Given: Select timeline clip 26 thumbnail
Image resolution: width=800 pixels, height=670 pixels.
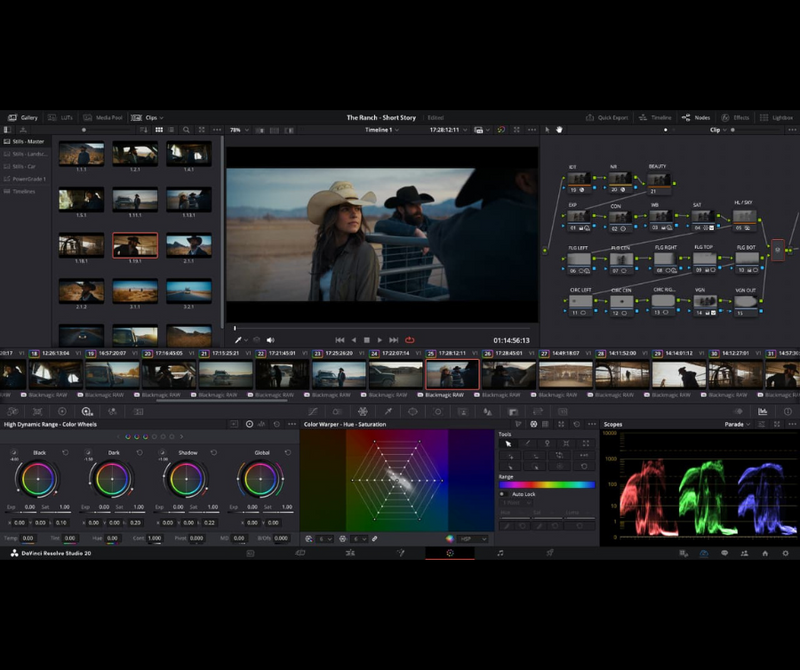Looking at the screenshot, I should 509,374.
